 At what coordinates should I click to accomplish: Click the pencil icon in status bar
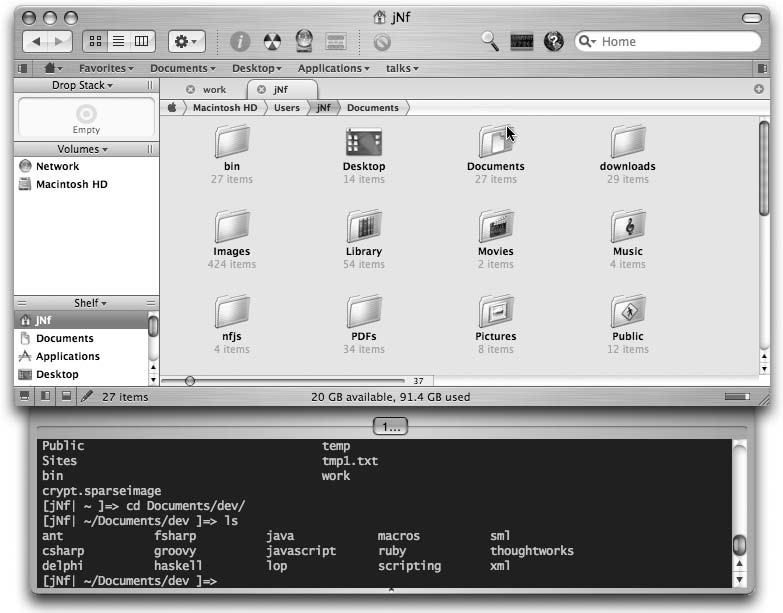click(x=87, y=397)
